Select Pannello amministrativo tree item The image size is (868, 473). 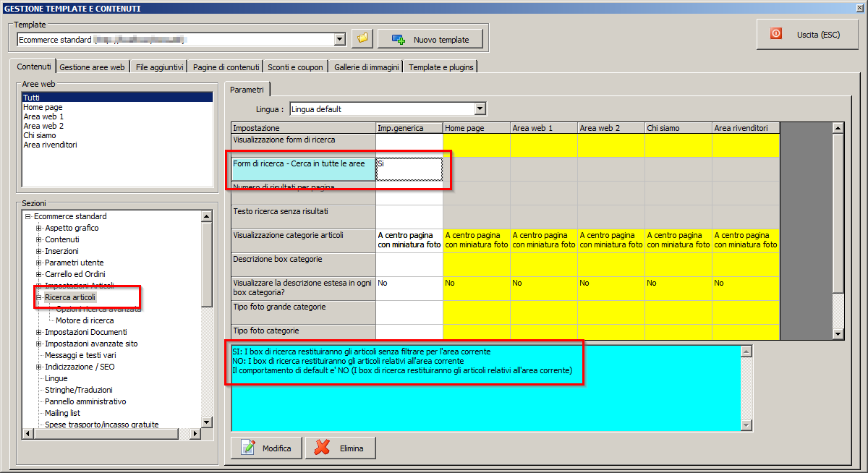85,401
